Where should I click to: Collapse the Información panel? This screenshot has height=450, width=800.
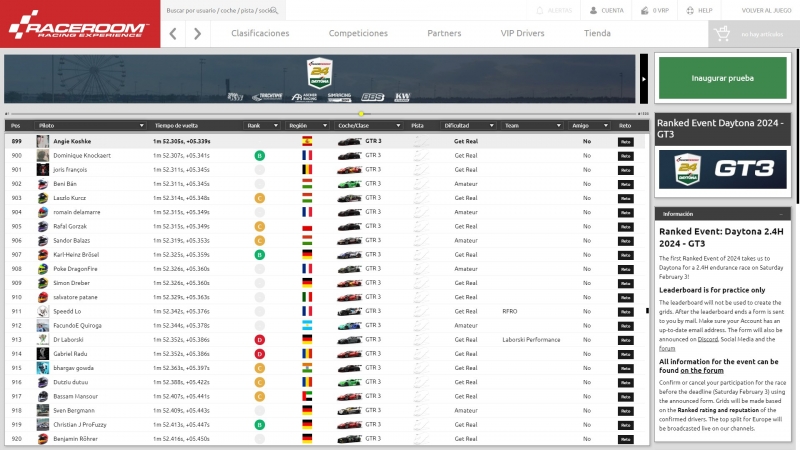(781, 214)
